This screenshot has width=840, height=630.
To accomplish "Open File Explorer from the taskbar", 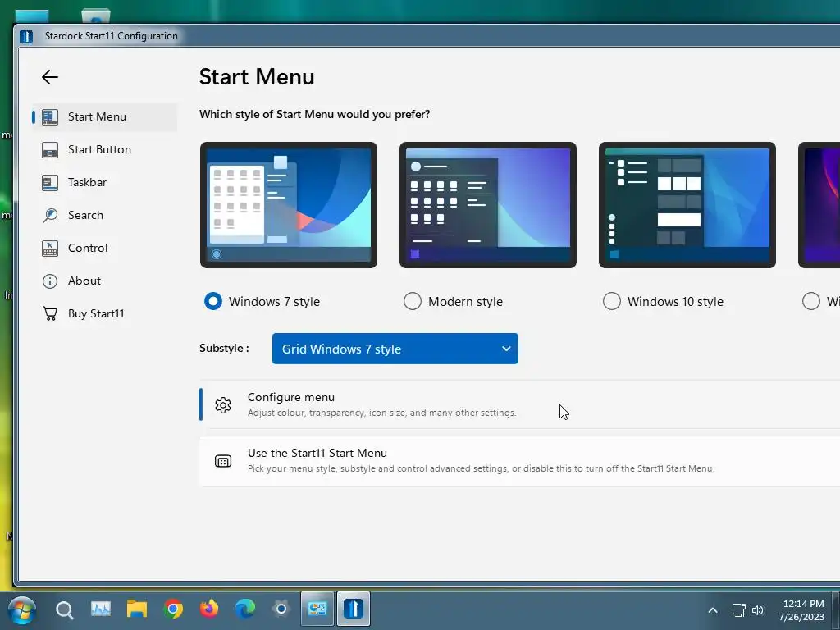I will (x=137, y=609).
